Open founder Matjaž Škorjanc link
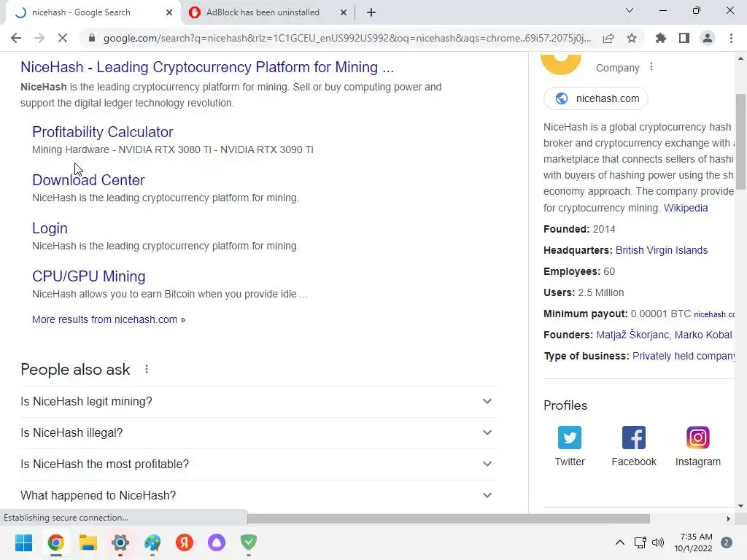This screenshot has height=560, width=747. click(632, 335)
